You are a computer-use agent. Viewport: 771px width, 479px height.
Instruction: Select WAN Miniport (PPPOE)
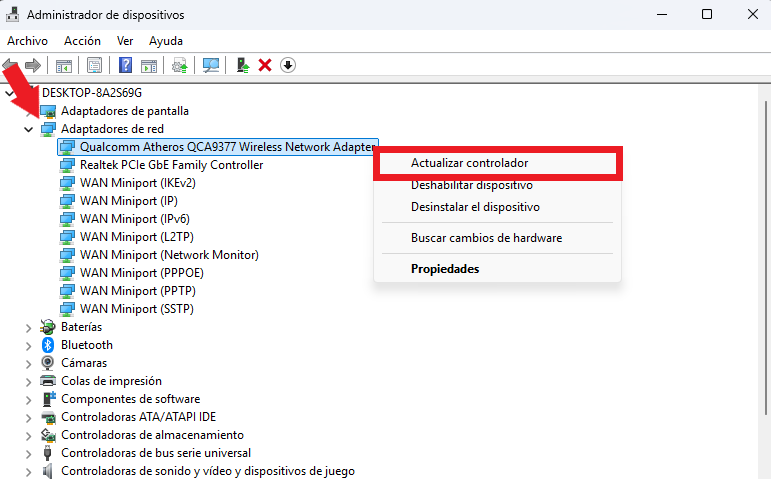[142, 273]
